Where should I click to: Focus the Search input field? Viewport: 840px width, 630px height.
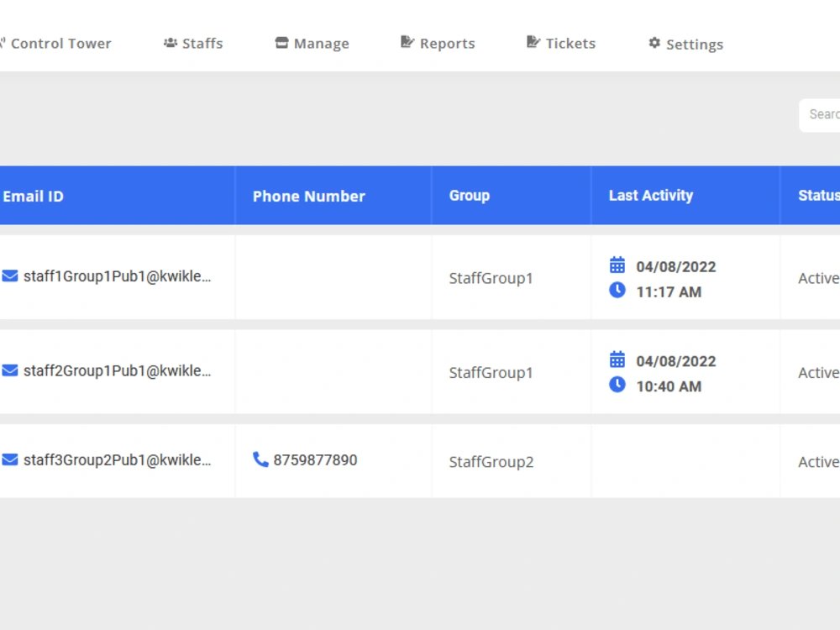820,114
